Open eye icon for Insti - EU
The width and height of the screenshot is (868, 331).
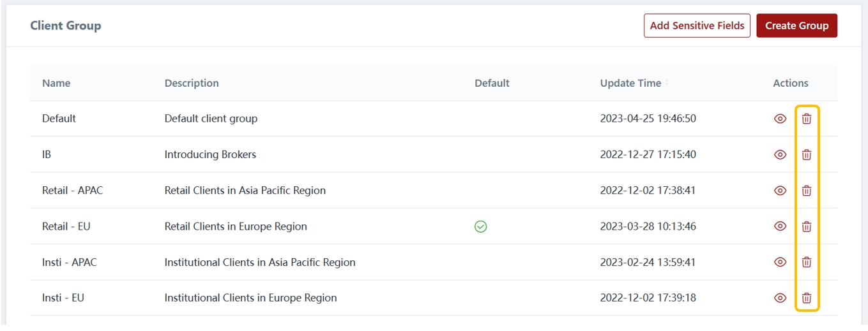[x=780, y=298]
